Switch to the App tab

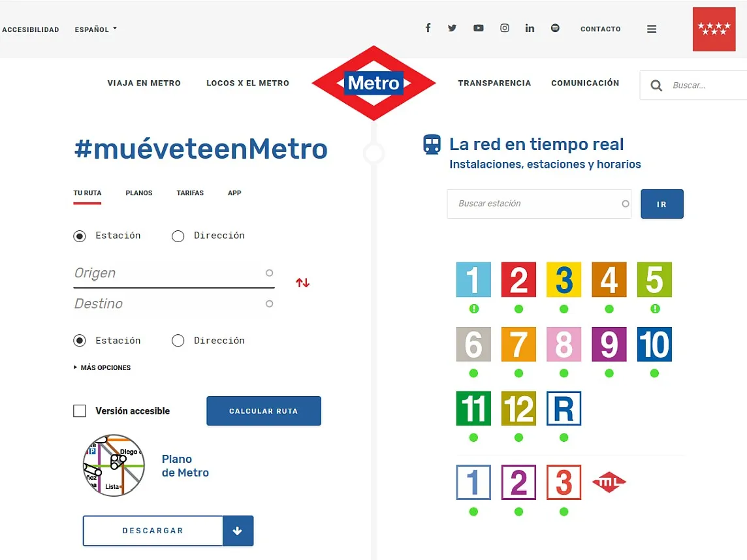[234, 193]
